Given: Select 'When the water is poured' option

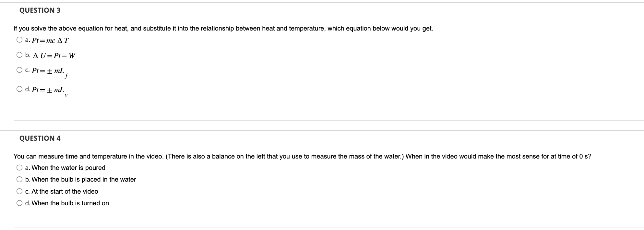Looking at the screenshot, I should [x=19, y=167].
